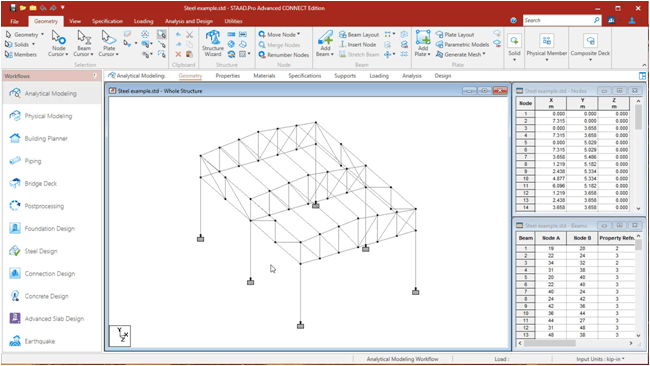Screen dimensions: 650x366
Task: Open the Steel Design workflow
Action: [41, 251]
